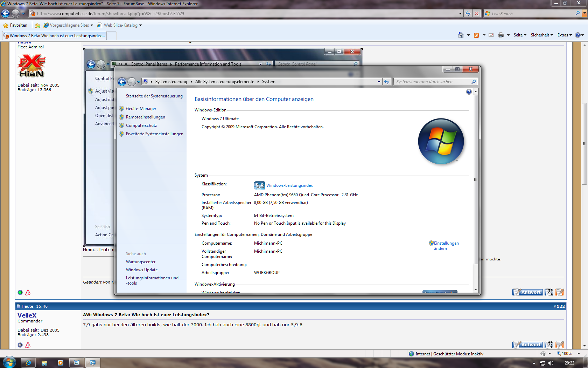This screenshot has width=588, height=368.
Task: Open the Windows Start orb
Action: pos(9,362)
